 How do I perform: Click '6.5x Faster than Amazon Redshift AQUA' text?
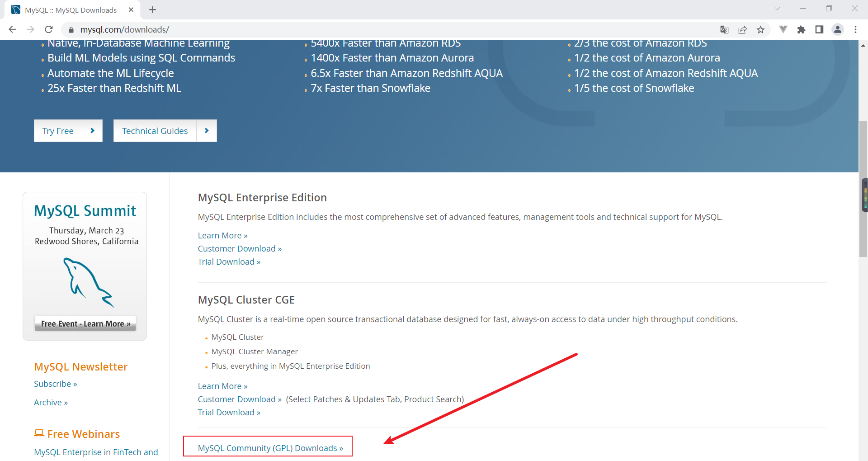(407, 73)
